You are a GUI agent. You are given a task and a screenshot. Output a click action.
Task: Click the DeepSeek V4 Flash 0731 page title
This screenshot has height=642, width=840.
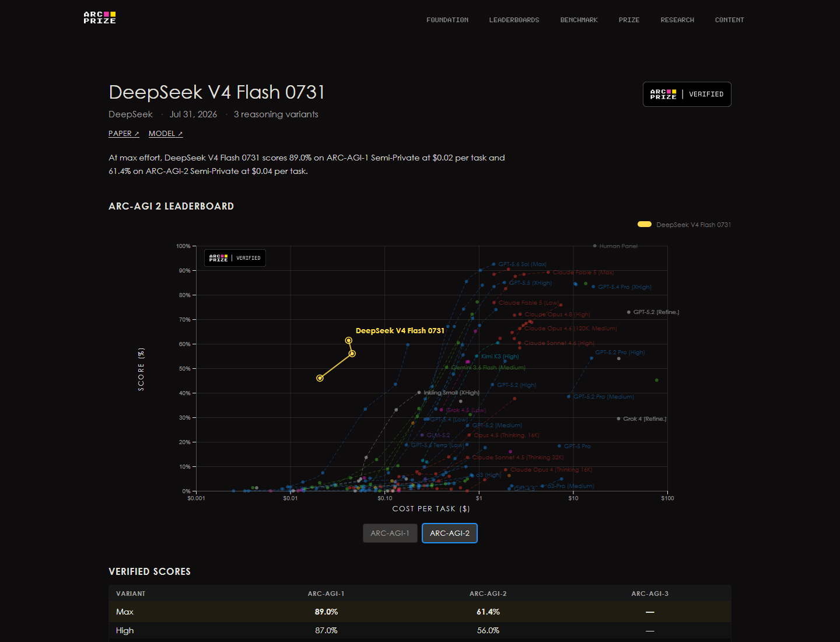tap(216, 92)
